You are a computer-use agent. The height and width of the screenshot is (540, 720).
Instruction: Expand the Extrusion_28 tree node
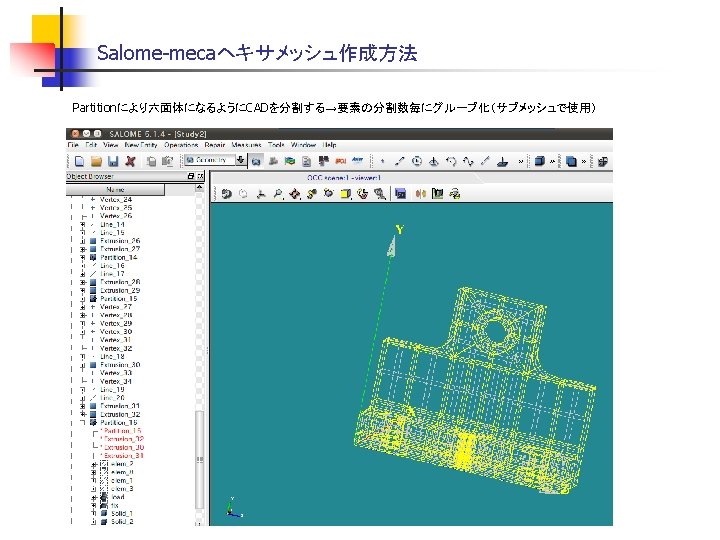click(x=83, y=282)
